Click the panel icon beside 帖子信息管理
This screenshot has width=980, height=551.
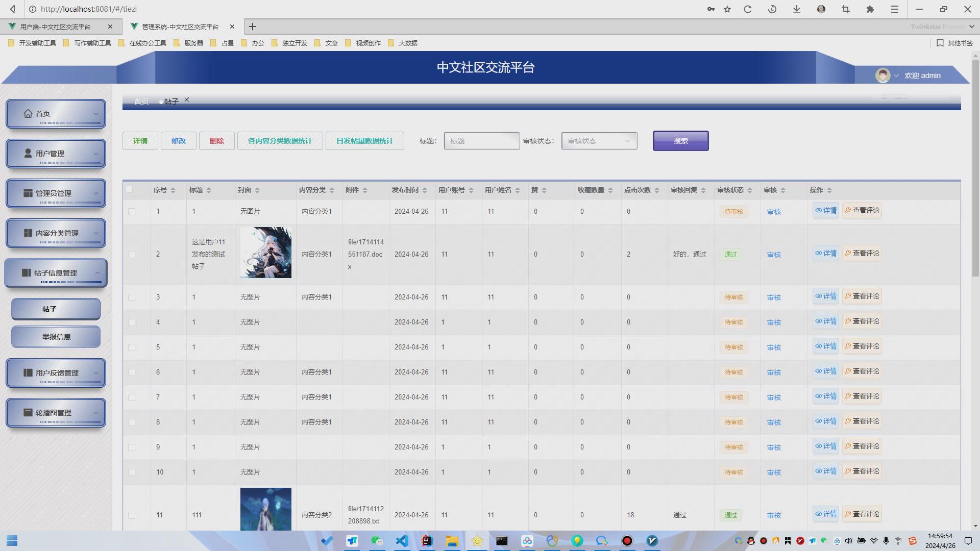27,271
